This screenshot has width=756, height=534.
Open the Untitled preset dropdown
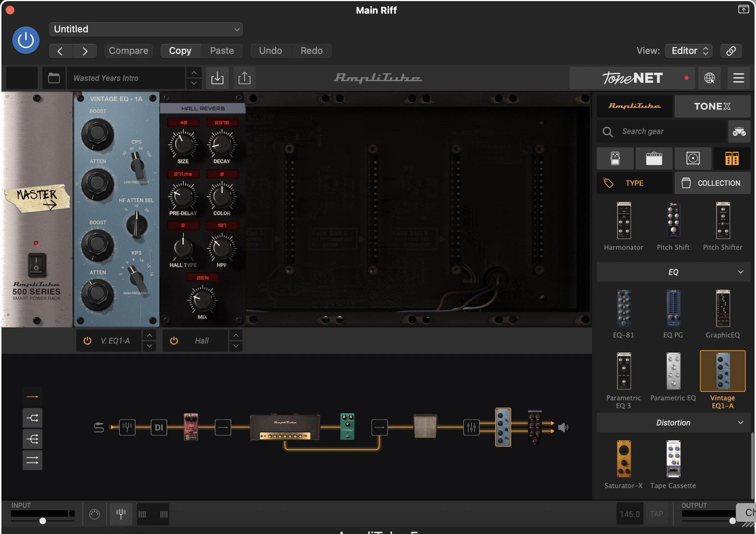(146, 29)
